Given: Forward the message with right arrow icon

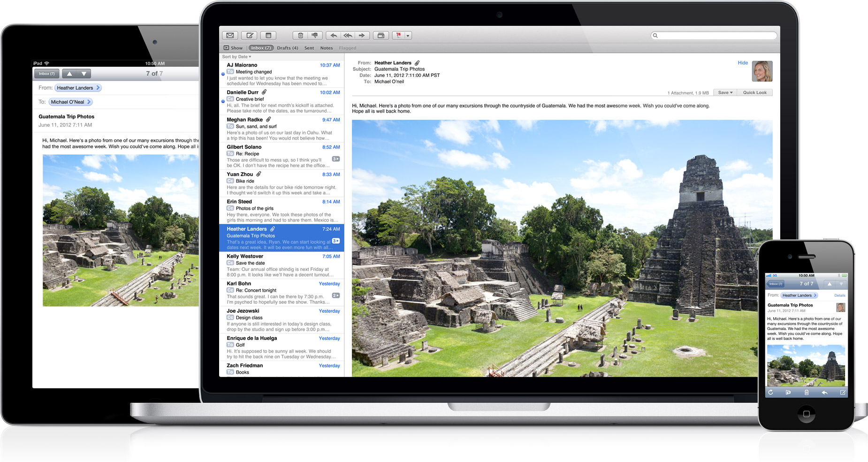Looking at the screenshot, I should tap(362, 36).
